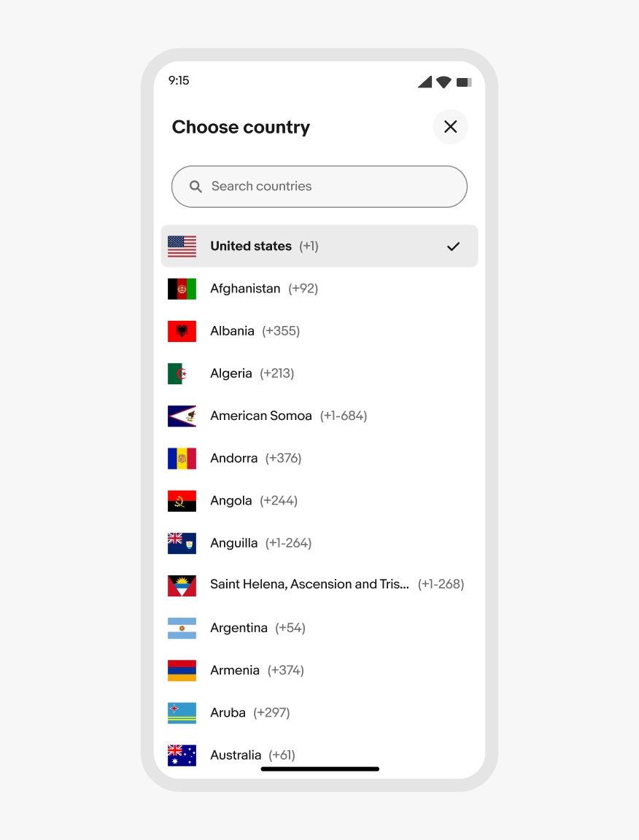This screenshot has height=840, width=639.
Task: Click the American Samoa flag icon
Action: pyautogui.click(x=182, y=416)
